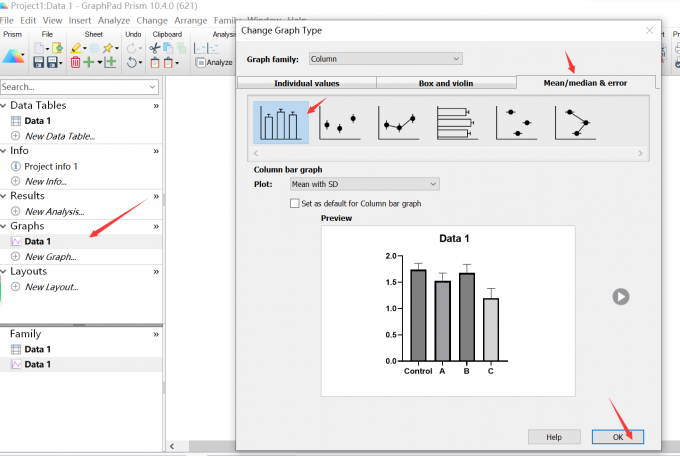Image resolution: width=680 pixels, height=456 pixels.
Task: Click the red delete sheet trash icon
Action: pos(75,62)
